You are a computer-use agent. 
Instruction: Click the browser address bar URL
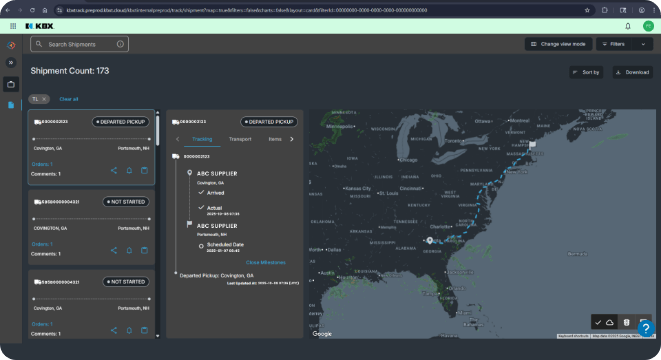coord(247,10)
